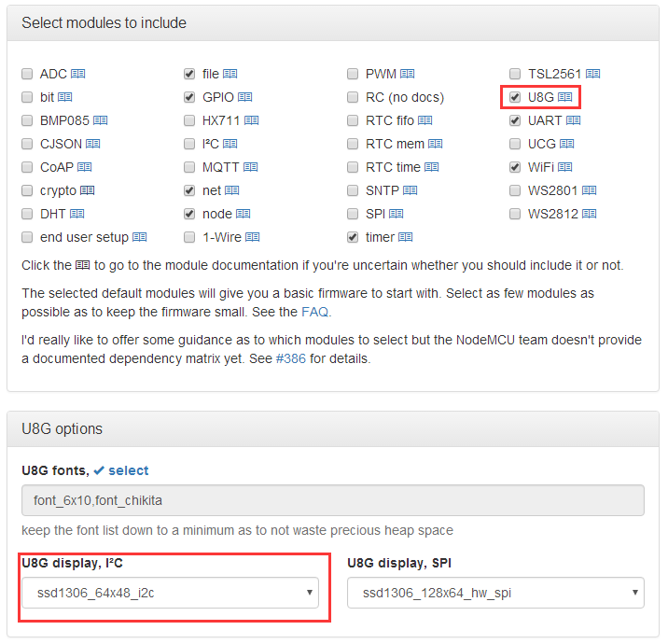
Task: Open the U8G display I²C dropdown
Action: click(x=170, y=593)
